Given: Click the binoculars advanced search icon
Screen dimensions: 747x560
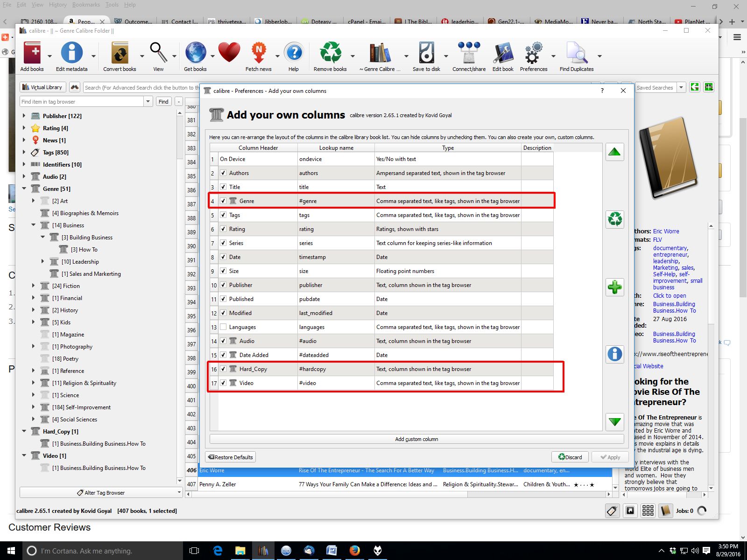Looking at the screenshot, I should pos(74,87).
